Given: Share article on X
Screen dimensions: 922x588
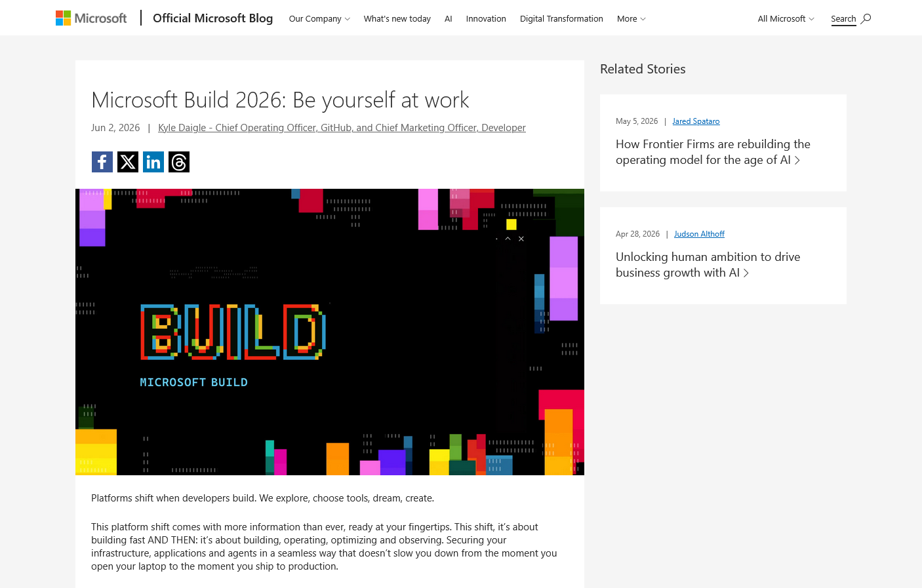Looking at the screenshot, I should tap(128, 162).
